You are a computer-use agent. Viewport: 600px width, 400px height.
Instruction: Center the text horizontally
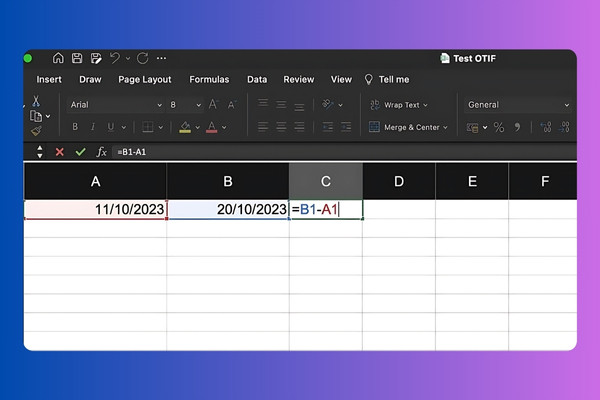(281, 127)
